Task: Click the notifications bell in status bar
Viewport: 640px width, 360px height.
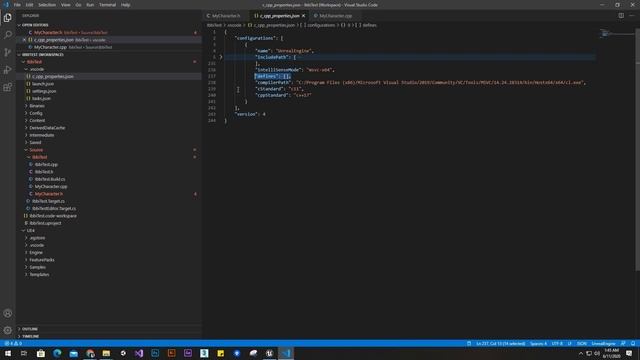Action: tap(633, 343)
